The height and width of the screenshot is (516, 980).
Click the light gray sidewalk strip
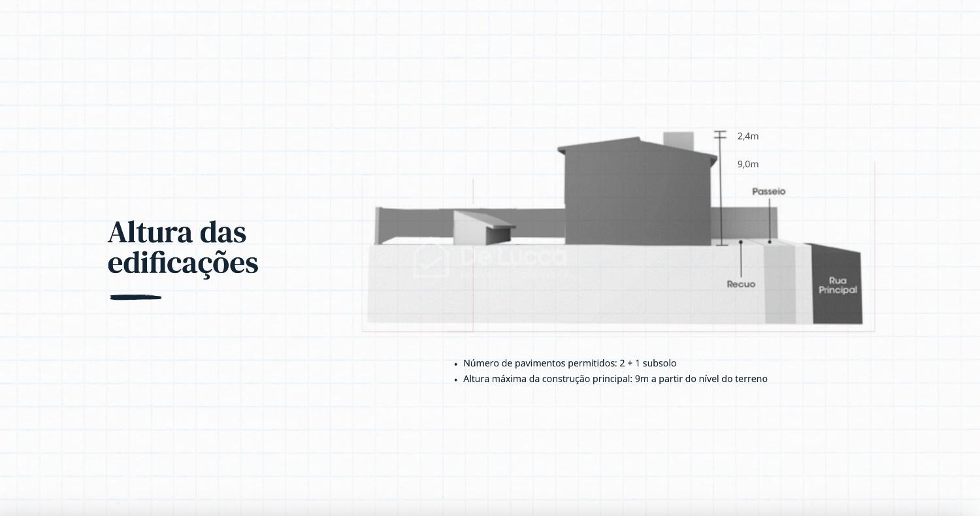tap(780, 284)
